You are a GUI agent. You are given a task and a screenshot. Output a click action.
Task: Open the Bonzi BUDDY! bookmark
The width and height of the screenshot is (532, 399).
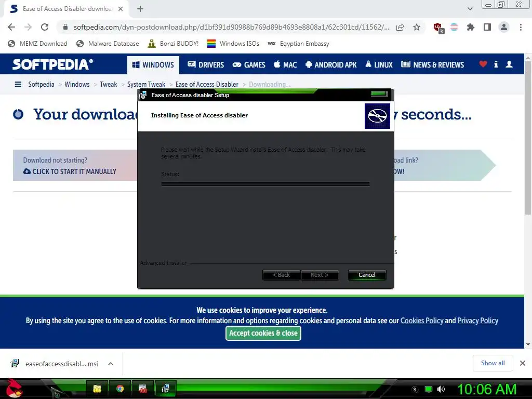173,44
